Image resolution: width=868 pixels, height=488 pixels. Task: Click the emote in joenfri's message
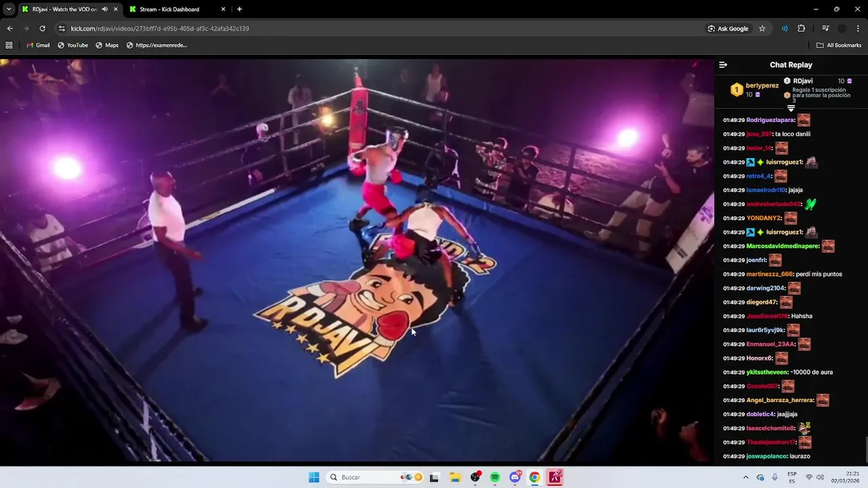pos(775,260)
